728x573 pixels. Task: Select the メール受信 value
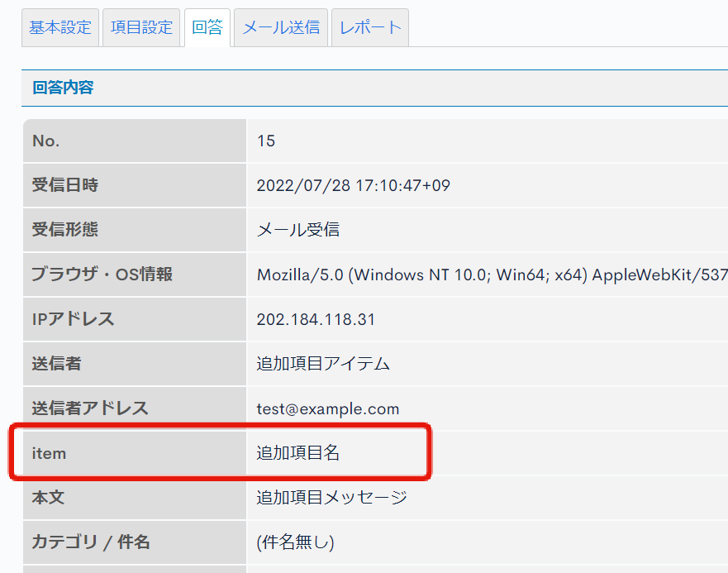298,230
